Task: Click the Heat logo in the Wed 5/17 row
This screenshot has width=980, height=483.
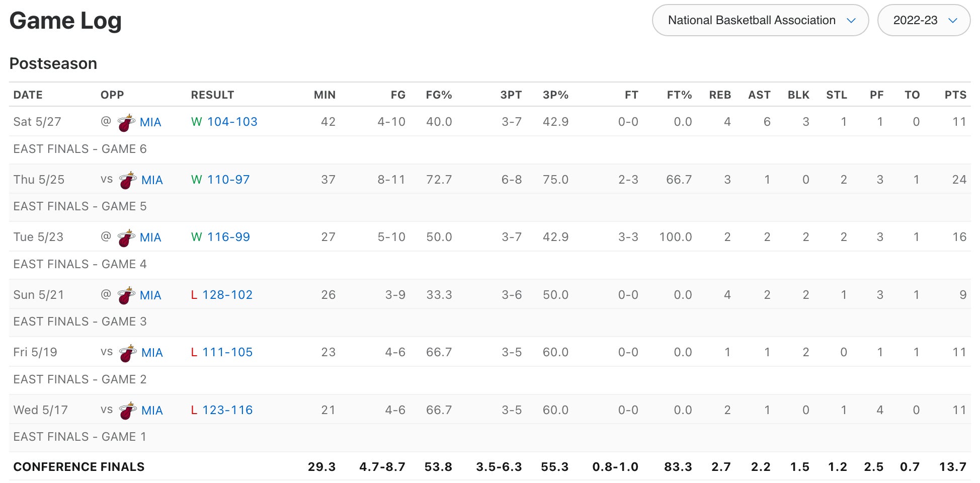Action: point(128,411)
